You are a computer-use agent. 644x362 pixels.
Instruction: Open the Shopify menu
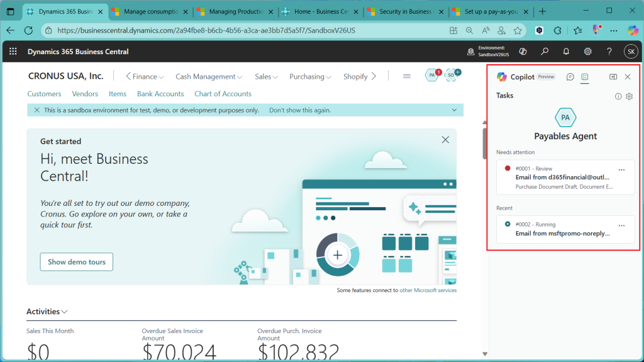[355, 77]
